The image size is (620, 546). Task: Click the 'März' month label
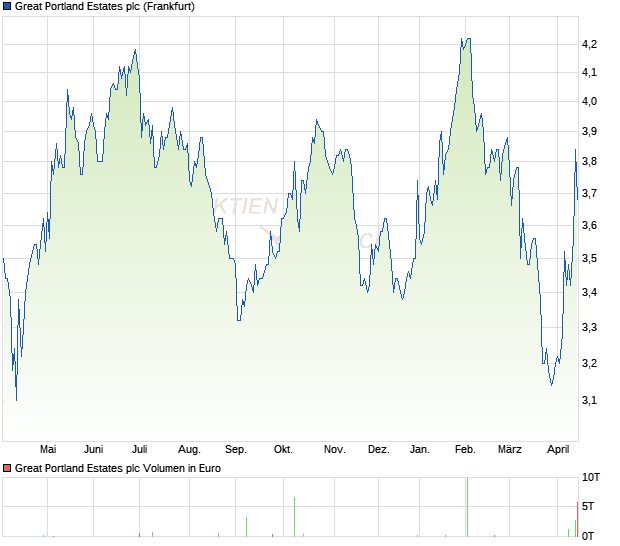pos(510,449)
